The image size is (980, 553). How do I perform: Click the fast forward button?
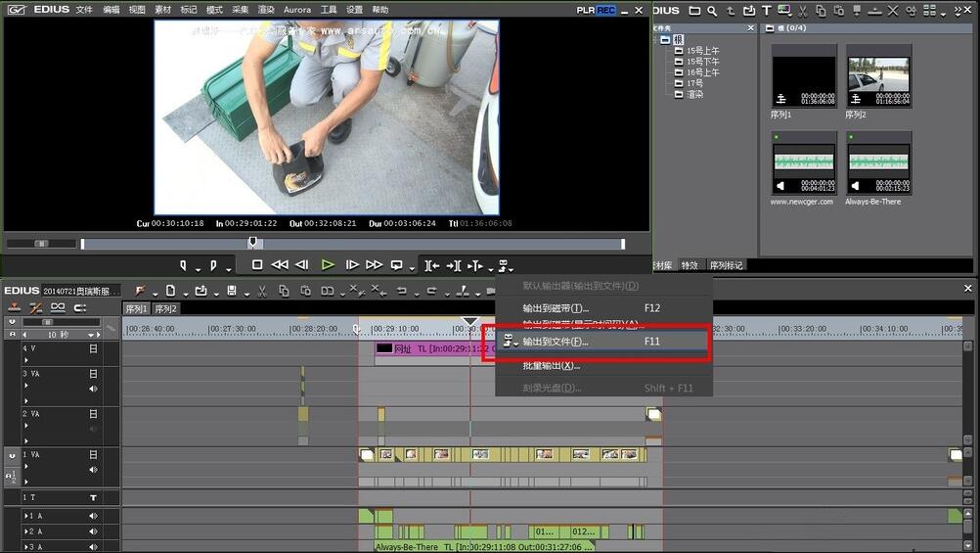click(x=374, y=264)
